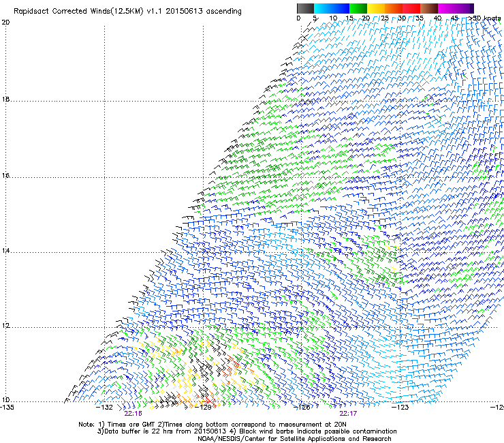Image resolution: width=504 pixels, height=443 pixels.
Task: Click the '10' label on the color legend
Action: tap(333, 18)
